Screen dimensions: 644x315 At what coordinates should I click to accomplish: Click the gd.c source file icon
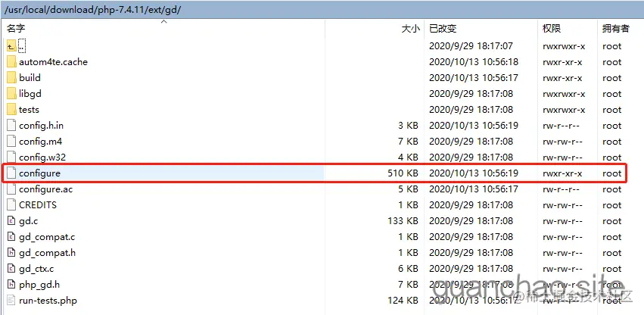pos(11,221)
